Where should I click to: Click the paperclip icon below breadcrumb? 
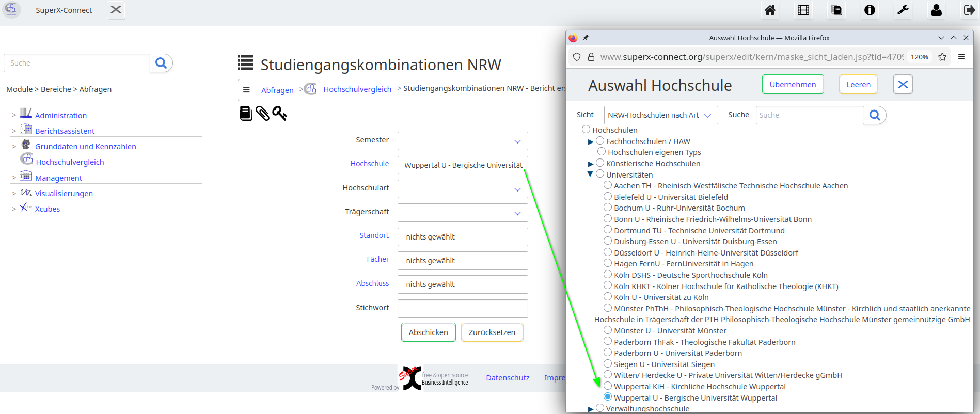coord(262,113)
